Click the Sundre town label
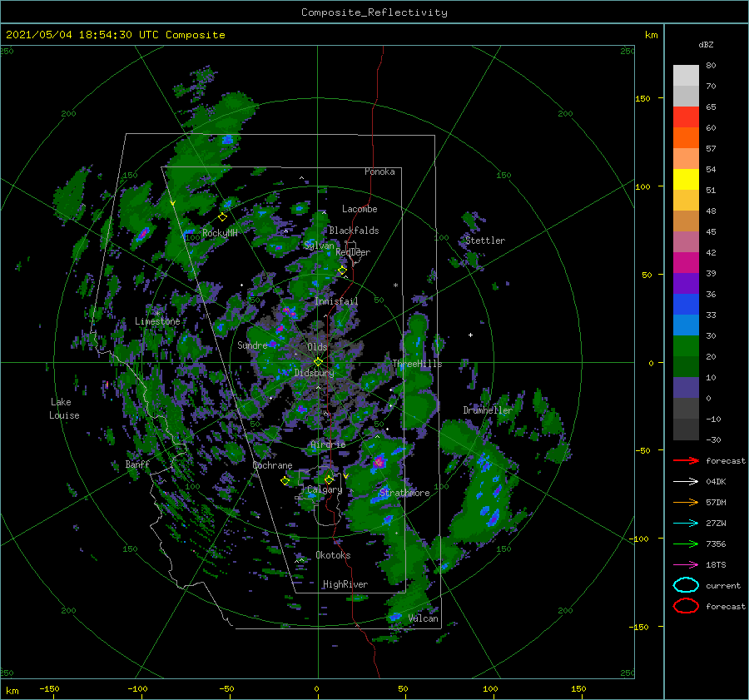 pyautogui.click(x=252, y=345)
